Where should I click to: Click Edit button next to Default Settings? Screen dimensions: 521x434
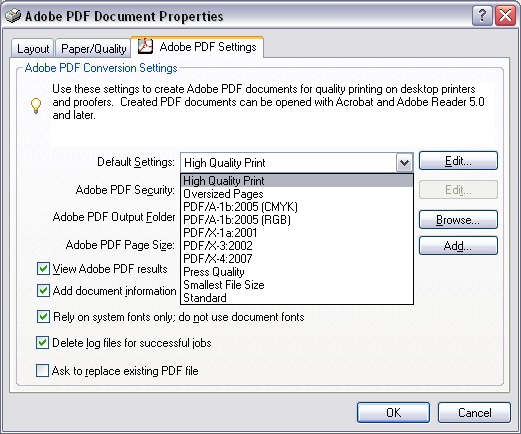[x=458, y=161]
